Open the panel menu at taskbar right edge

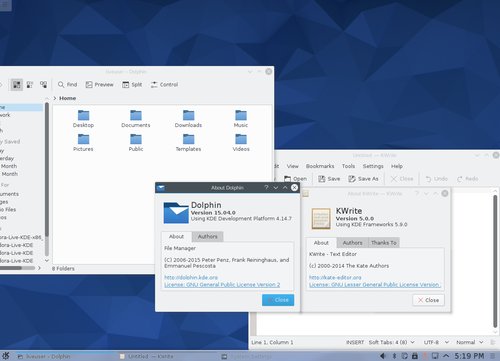(x=493, y=356)
